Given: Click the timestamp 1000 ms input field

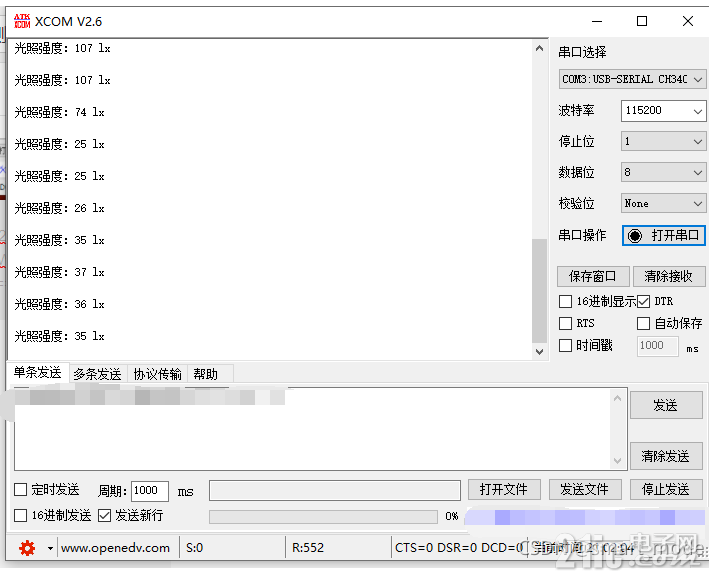Looking at the screenshot, I should coord(657,346).
